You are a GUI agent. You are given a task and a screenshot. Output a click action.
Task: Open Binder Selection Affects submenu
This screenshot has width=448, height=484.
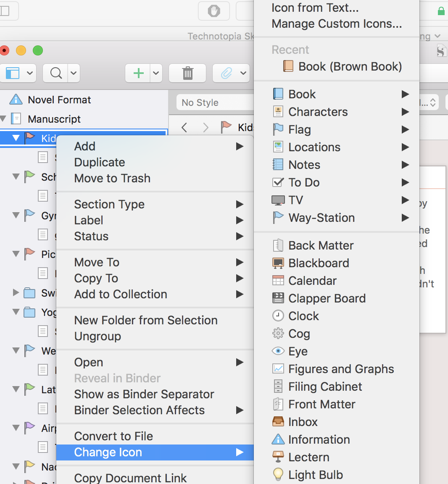[x=155, y=410]
